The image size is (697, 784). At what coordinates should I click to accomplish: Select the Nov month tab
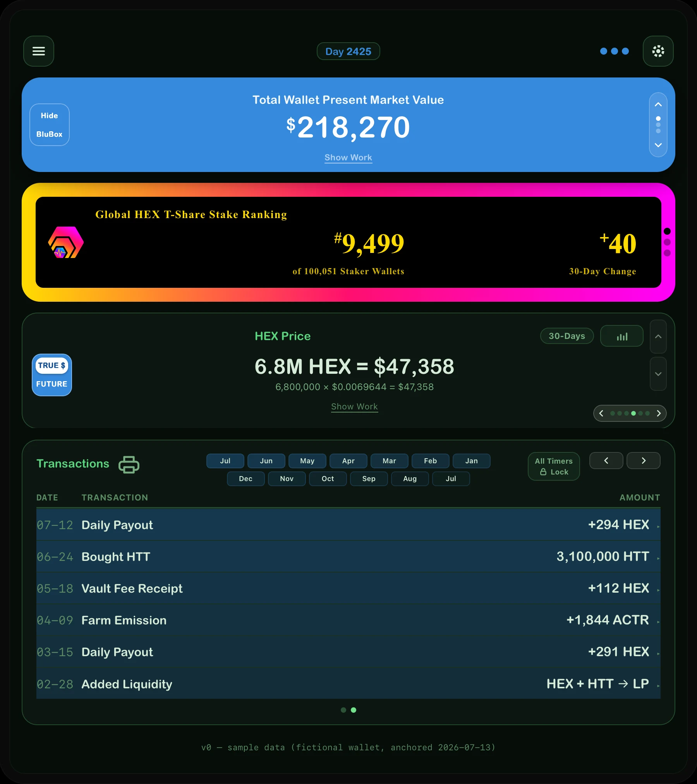tap(287, 479)
